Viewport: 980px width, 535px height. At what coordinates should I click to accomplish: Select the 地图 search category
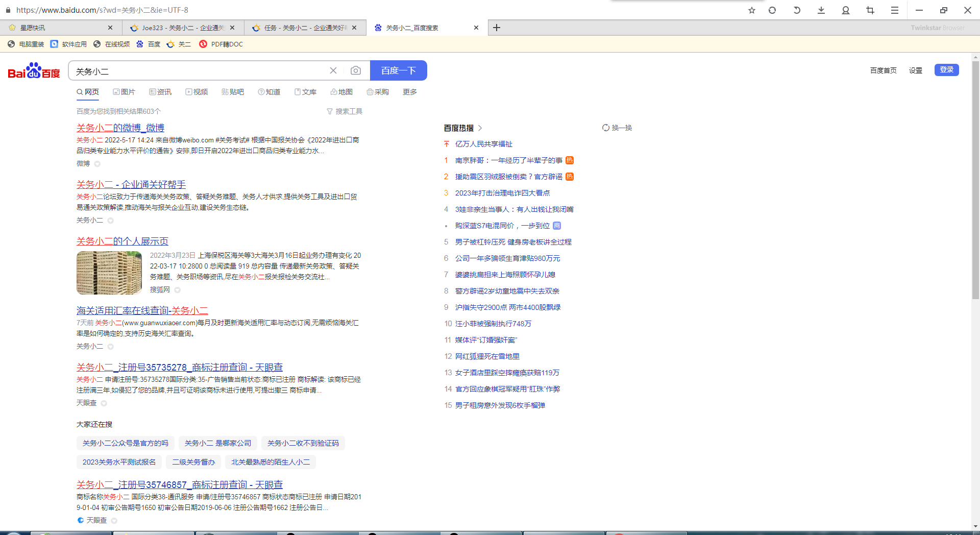pyautogui.click(x=341, y=92)
